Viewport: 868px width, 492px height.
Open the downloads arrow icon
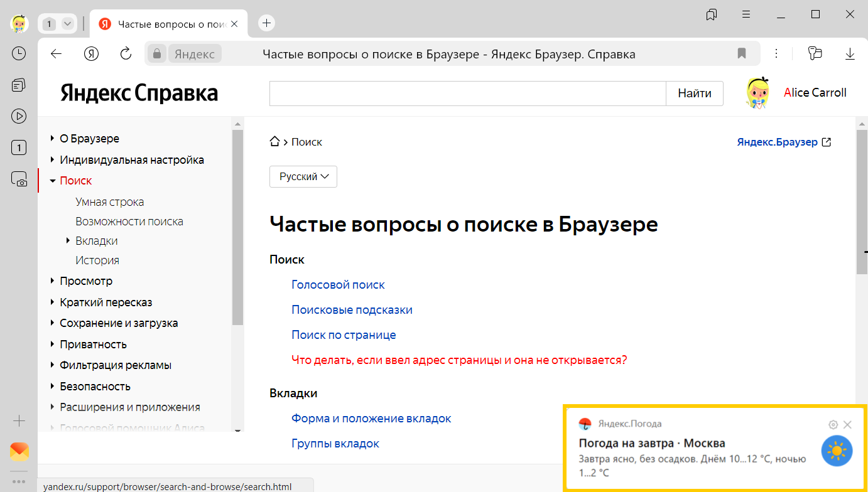click(850, 54)
